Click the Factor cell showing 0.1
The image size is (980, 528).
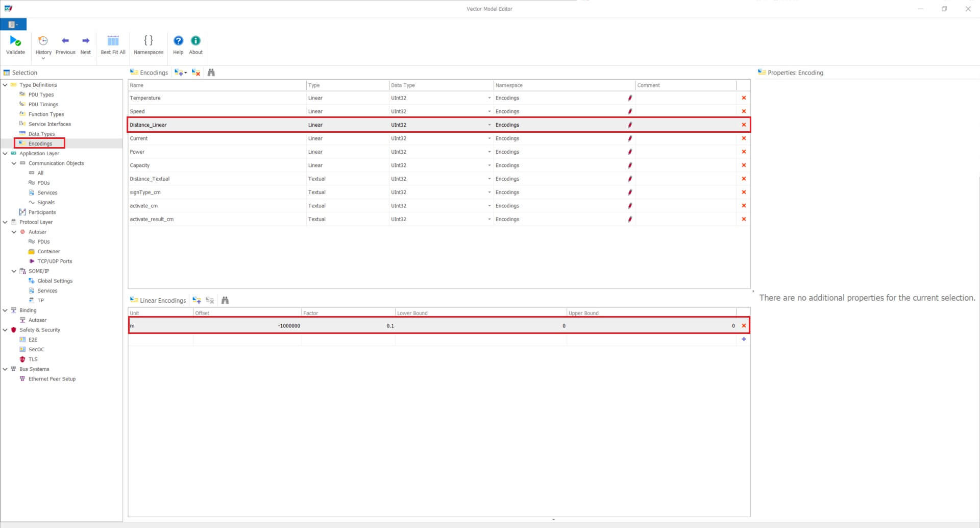348,326
